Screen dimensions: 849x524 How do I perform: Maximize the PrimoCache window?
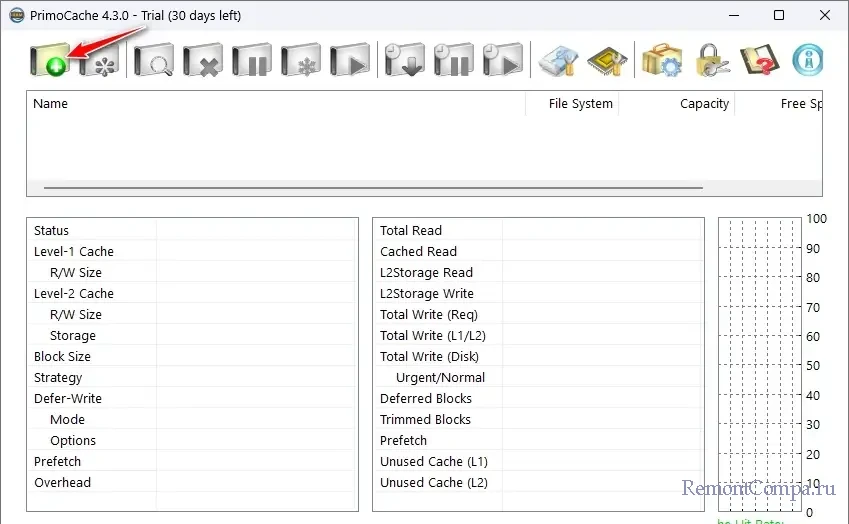(x=779, y=15)
